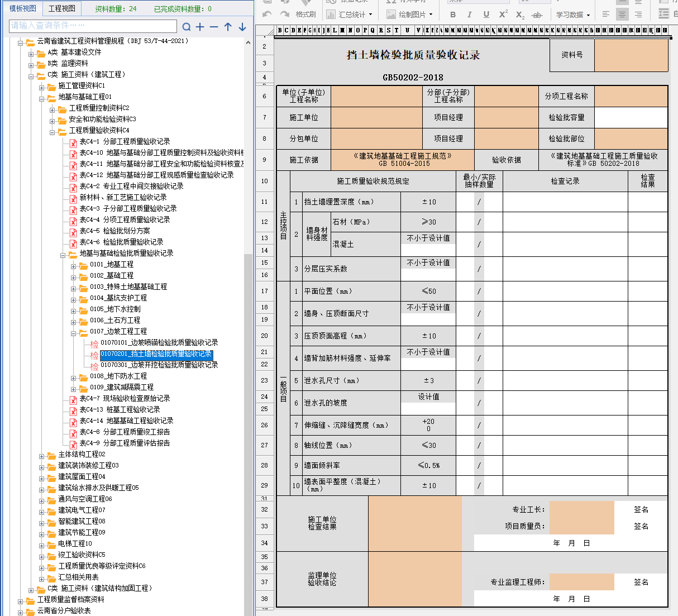Image resolution: width=678 pixels, height=616 pixels.
Task: Click the 专业监理工程师 signature cell
Action: pyautogui.click(x=581, y=582)
